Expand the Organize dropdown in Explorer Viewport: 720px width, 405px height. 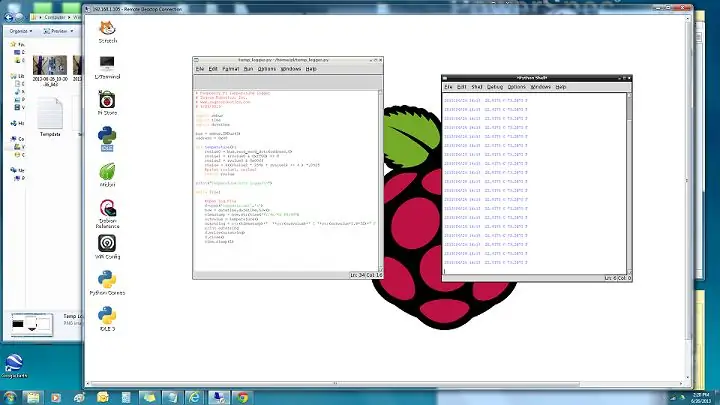tap(21, 31)
